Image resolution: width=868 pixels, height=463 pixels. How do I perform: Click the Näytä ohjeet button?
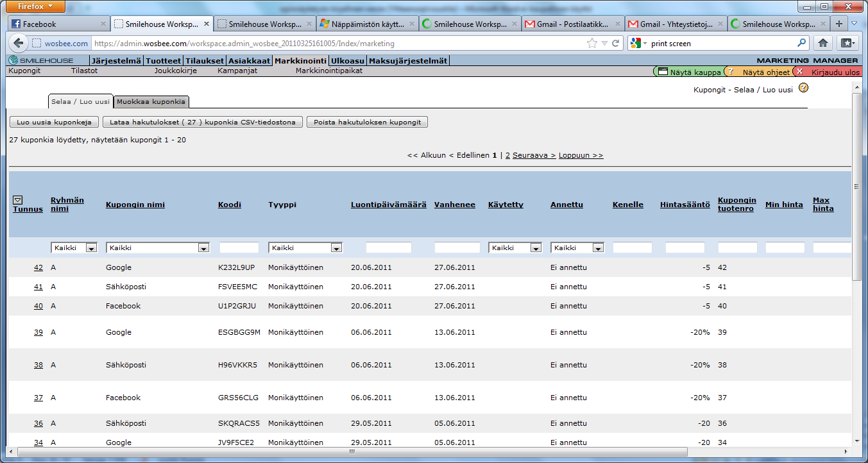[x=758, y=72]
